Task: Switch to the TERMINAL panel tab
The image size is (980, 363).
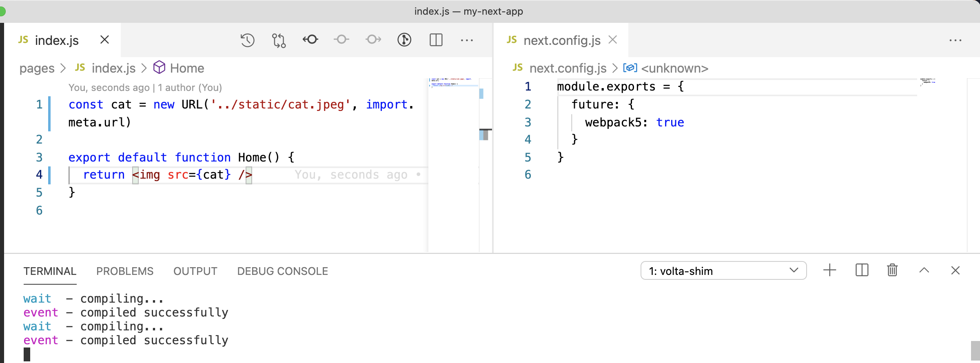Action: 50,271
